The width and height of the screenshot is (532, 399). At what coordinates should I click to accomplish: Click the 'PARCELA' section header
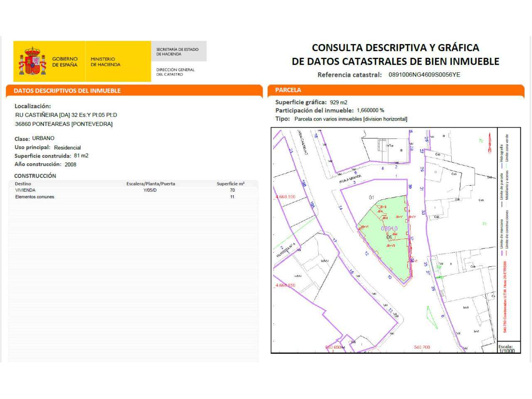[288, 90]
